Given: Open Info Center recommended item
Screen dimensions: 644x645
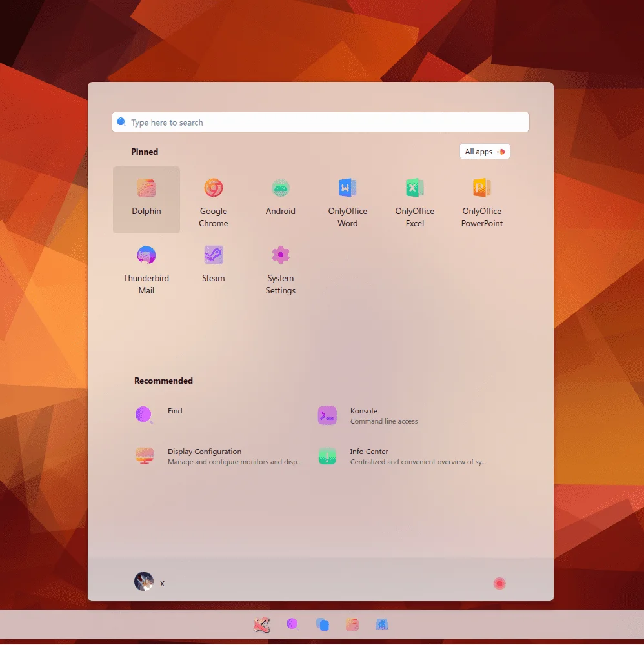Looking at the screenshot, I should coord(403,456).
